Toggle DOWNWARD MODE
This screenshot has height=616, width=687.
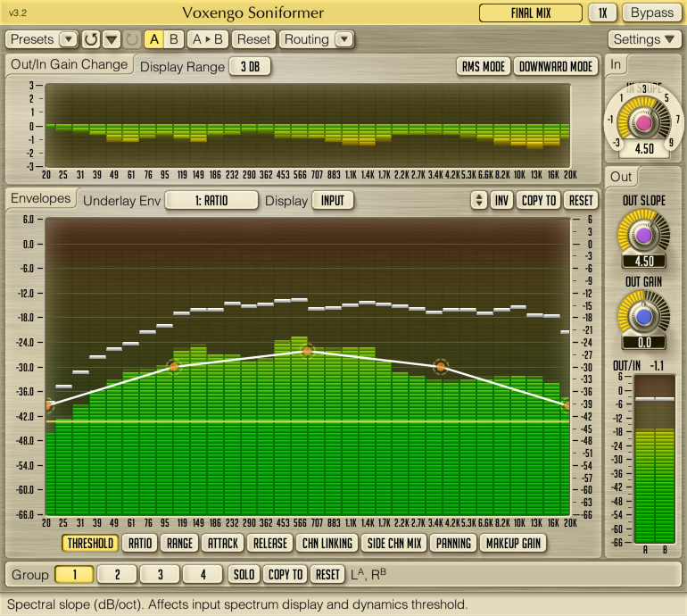(x=556, y=67)
